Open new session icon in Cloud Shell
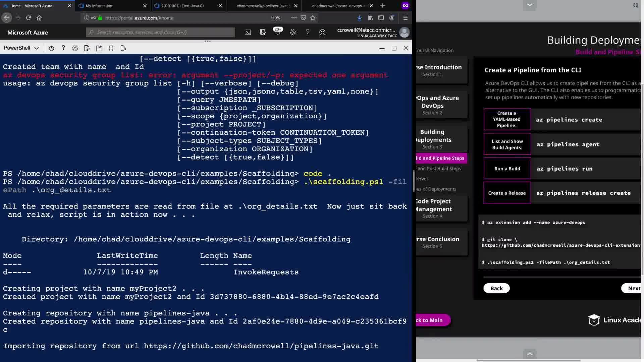Image resolution: width=644 pixels, height=362 pixels. (99, 48)
